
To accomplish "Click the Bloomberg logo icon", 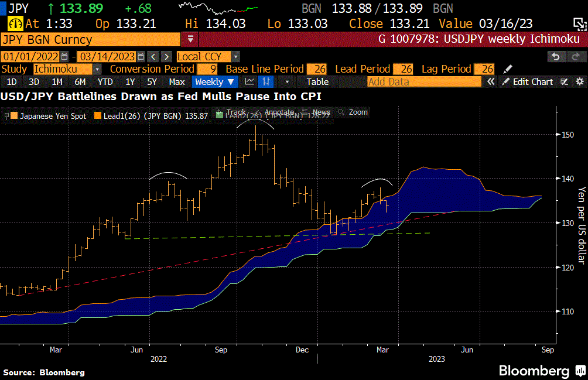I will tap(580, 371).
